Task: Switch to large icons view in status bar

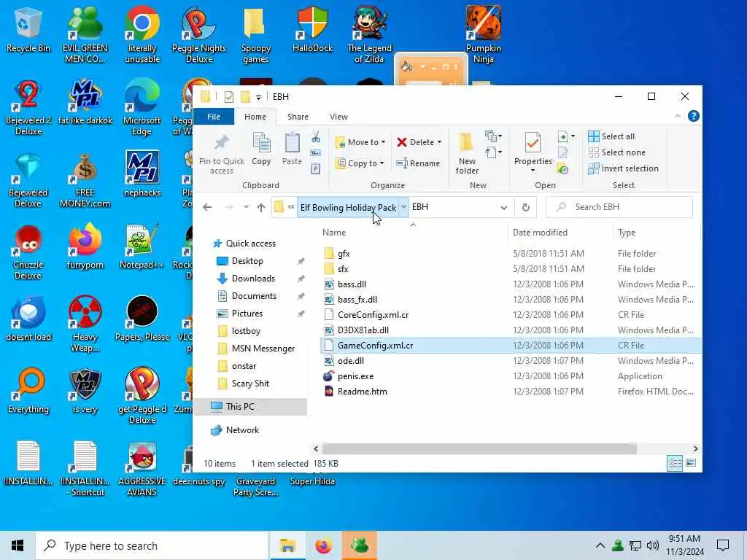Action: coord(691,463)
